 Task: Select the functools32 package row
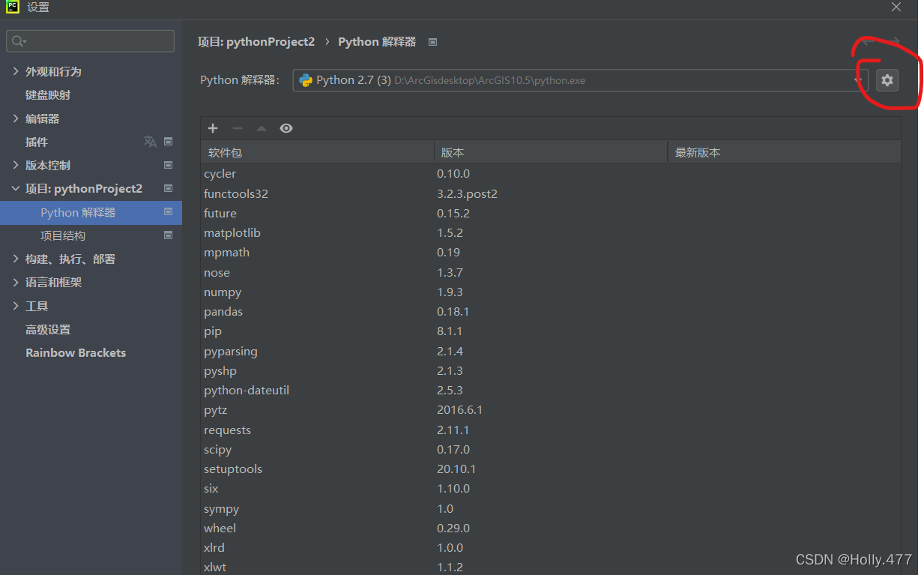(551, 193)
